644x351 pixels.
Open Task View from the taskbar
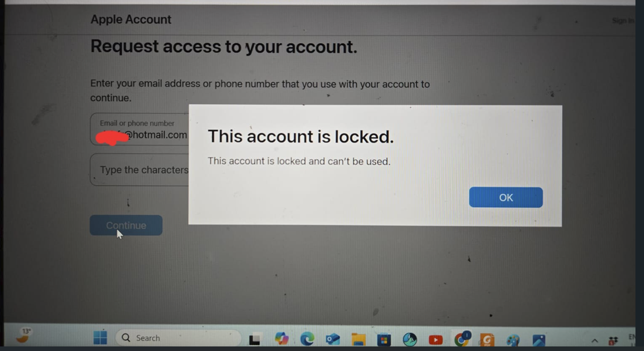255,339
